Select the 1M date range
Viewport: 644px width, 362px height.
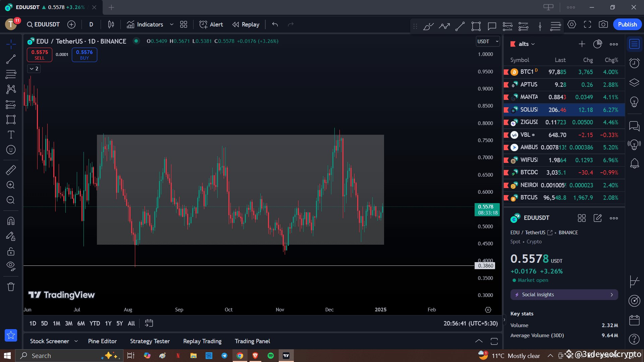coord(56,323)
